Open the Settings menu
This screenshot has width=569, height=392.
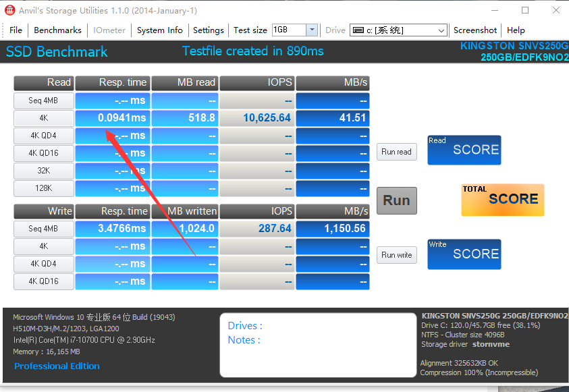[x=208, y=30]
